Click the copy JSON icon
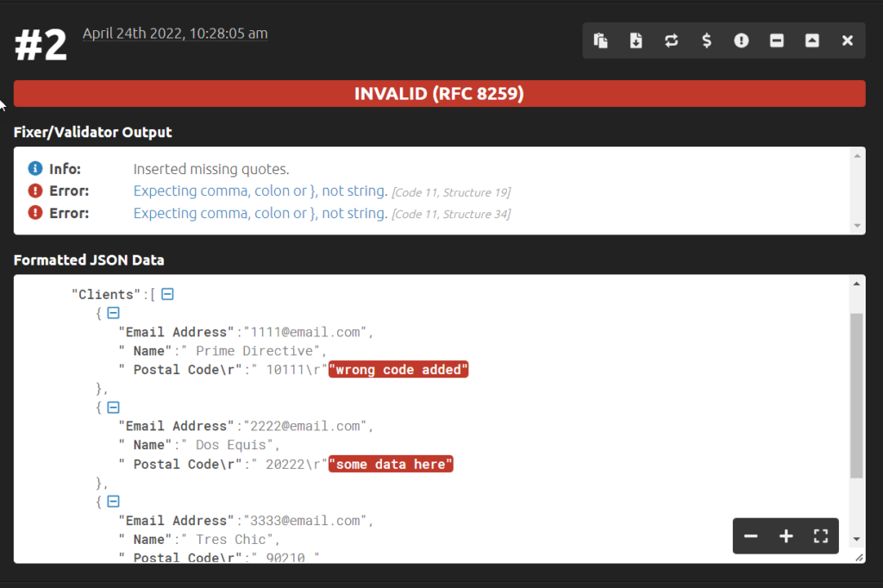Screen dimensions: 883x588 point(600,41)
